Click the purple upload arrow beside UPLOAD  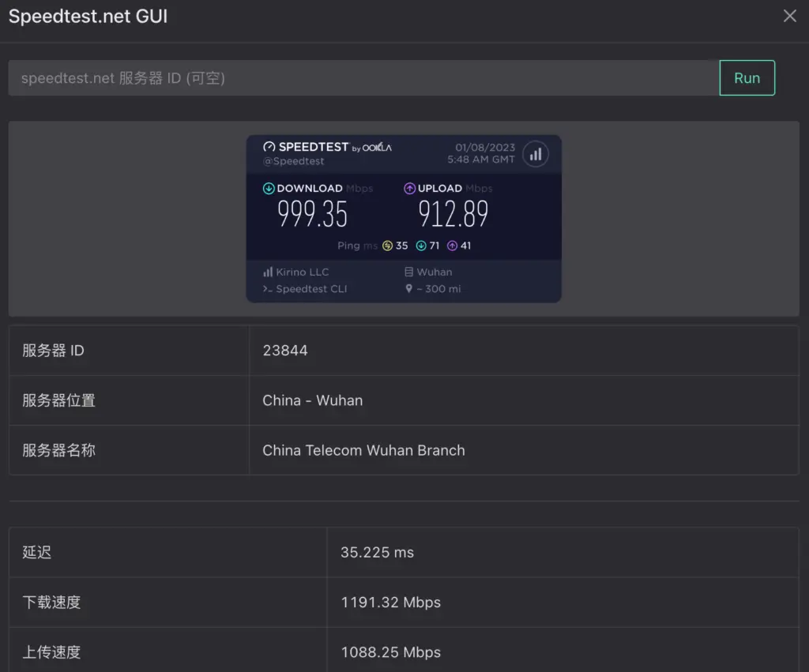(409, 189)
